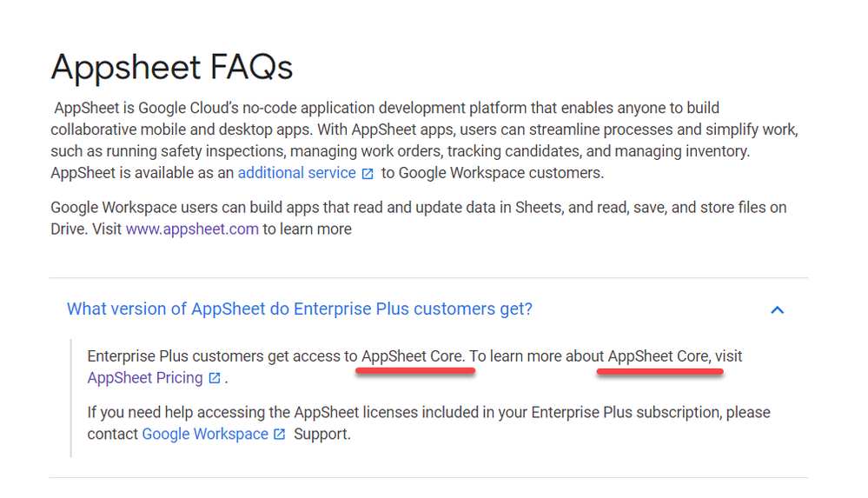Viewport: 868px width, 498px height.
Task: Click the Appsheet FAQs heading
Action: (172, 68)
